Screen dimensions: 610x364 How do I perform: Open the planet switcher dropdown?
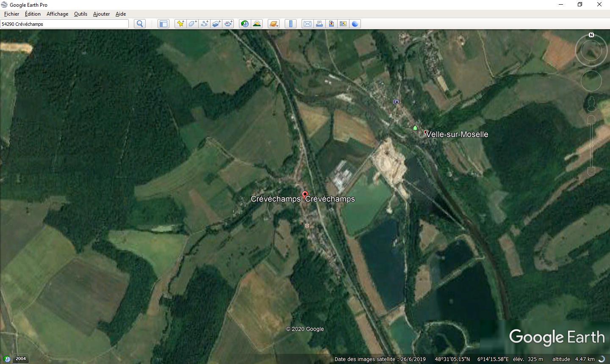(x=274, y=24)
